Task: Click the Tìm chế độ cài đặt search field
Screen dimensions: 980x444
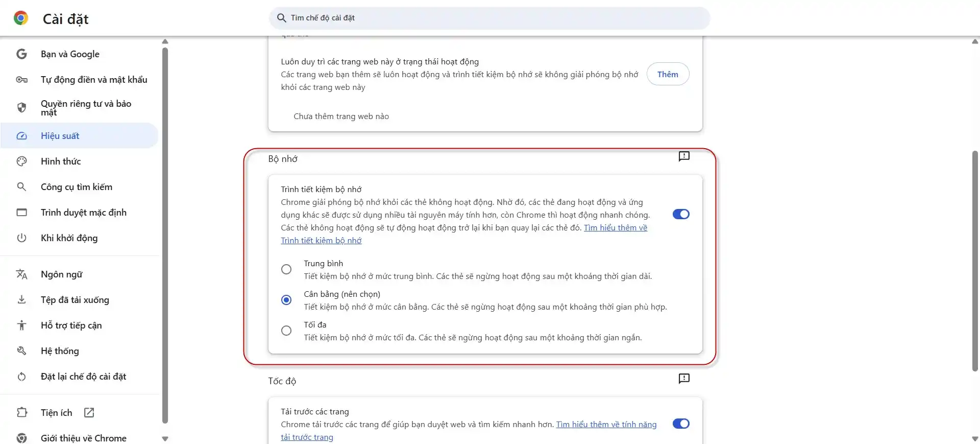Action: (490, 18)
